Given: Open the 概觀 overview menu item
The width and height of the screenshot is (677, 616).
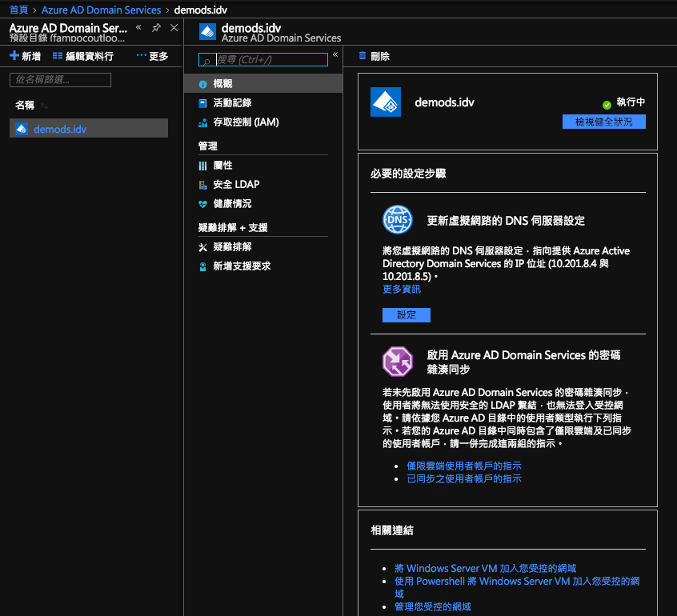Looking at the screenshot, I should tap(263, 83).
